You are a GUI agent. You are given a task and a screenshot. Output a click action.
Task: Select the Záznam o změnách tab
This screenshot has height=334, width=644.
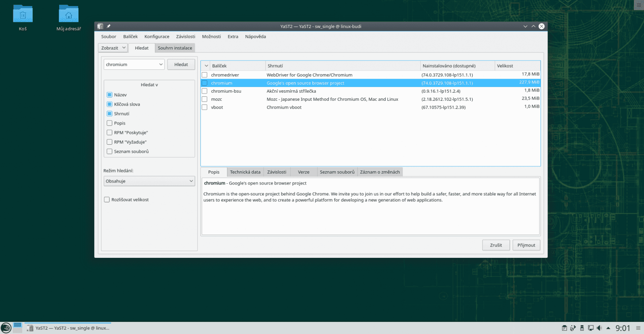[380, 172]
